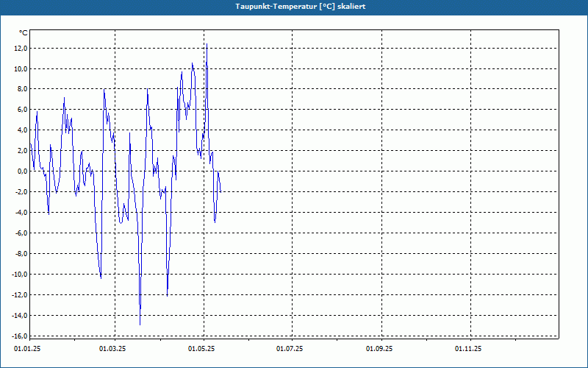588x368 pixels.
Task: Click the 0,0 y-axis label
Action: (22, 171)
